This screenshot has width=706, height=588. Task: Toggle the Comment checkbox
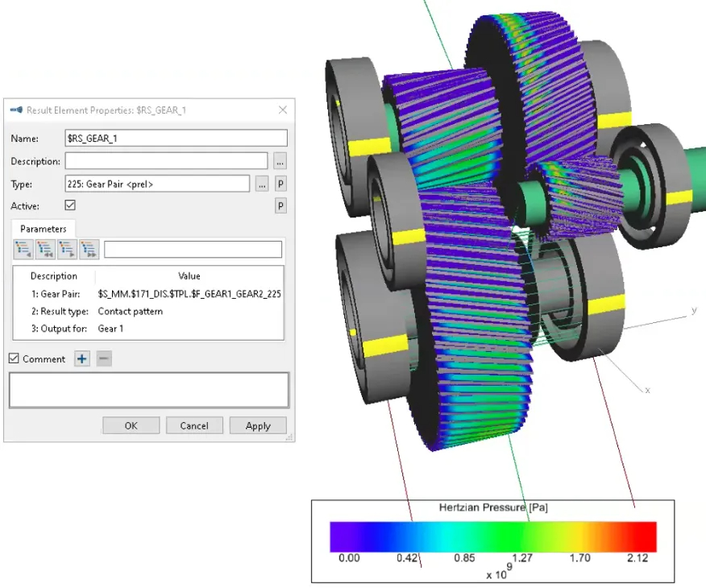14,359
